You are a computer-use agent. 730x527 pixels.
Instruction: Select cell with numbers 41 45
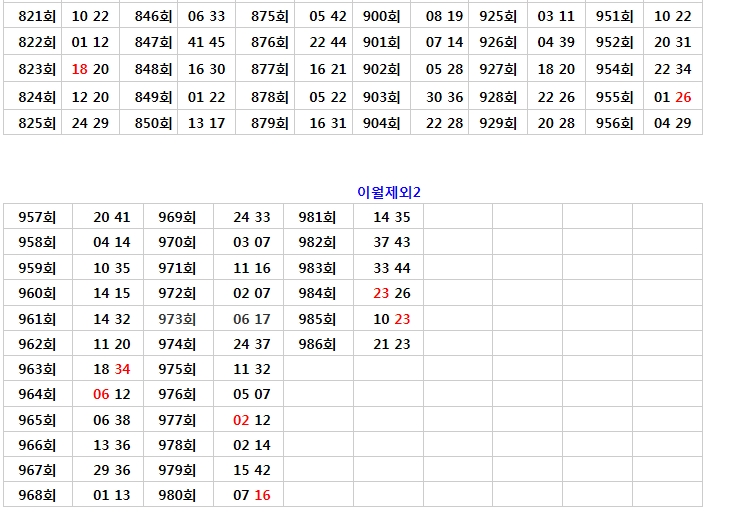tap(206, 42)
